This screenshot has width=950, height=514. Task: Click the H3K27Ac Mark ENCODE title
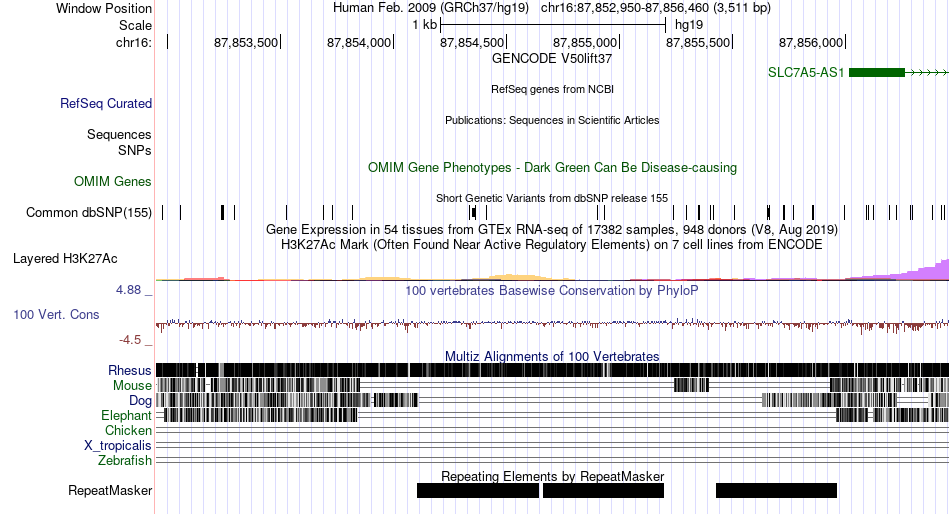[552, 245]
